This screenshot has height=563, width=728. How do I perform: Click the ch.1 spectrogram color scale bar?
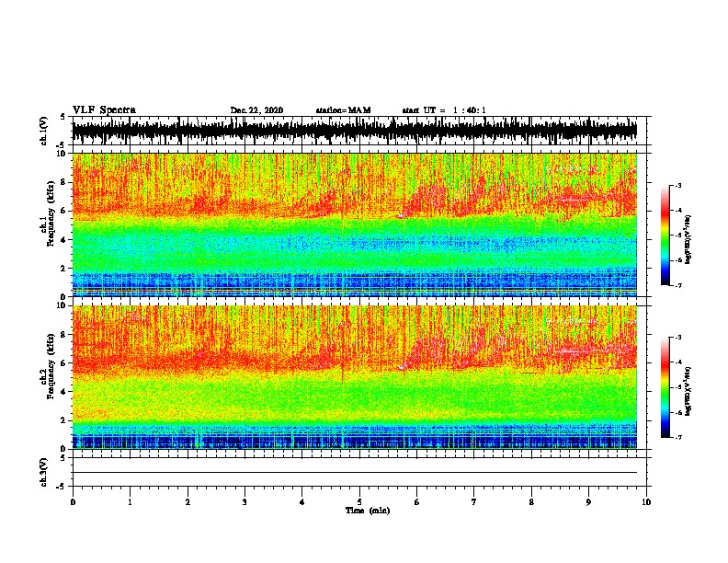[x=665, y=236]
